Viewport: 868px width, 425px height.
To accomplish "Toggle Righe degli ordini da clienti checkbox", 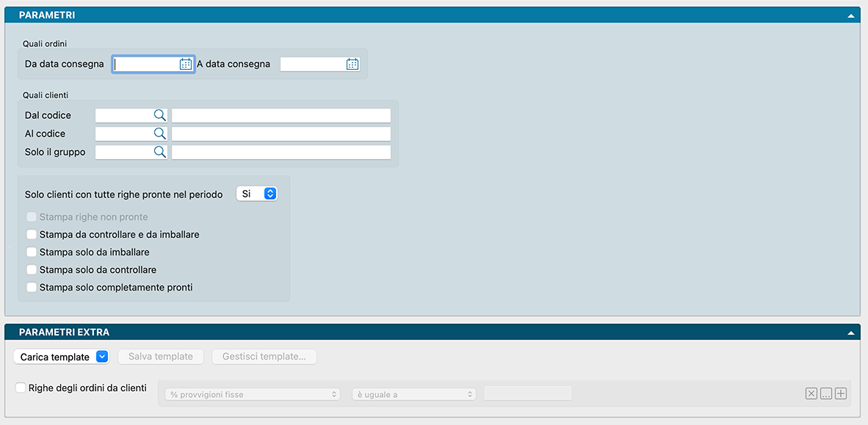I will tap(21, 388).
